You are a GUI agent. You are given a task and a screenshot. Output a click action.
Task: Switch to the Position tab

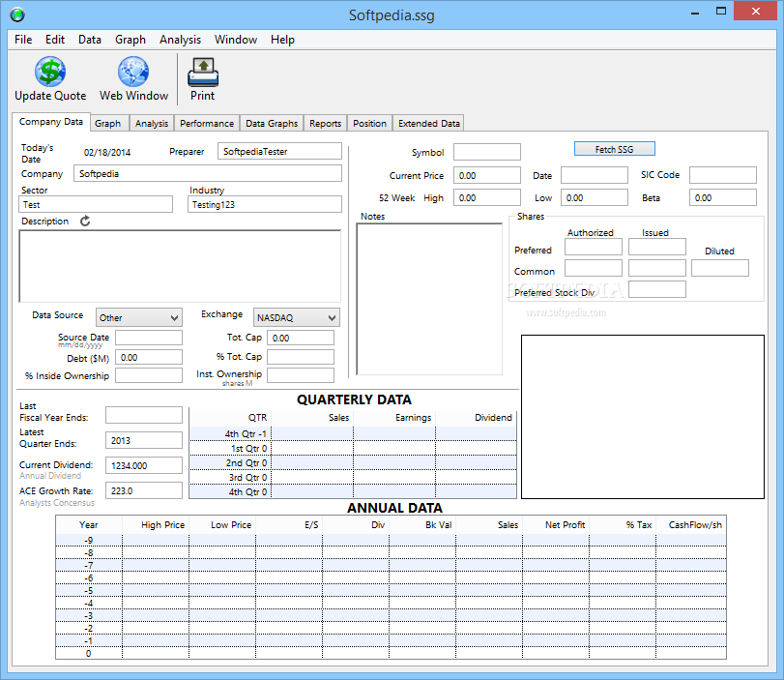tap(369, 124)
